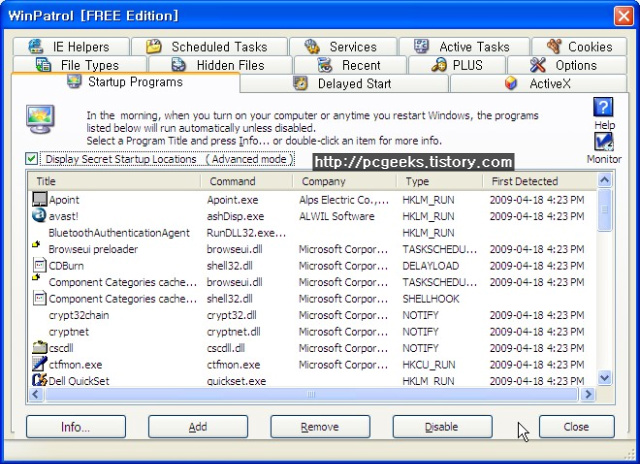Click the cscdll row icon
640x464 pixels.
pyautogui.click(x=40, y=347)
